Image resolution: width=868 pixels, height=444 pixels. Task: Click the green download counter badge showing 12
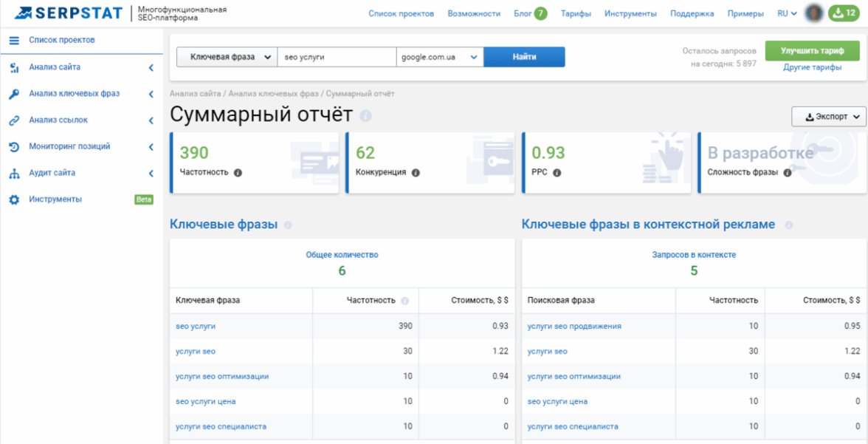point(844,13)
